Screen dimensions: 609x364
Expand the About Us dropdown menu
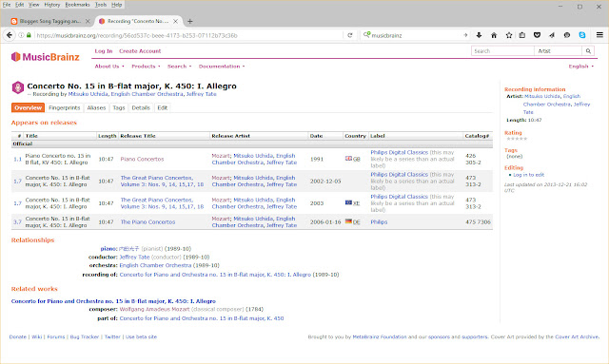(x=109, y=67)
